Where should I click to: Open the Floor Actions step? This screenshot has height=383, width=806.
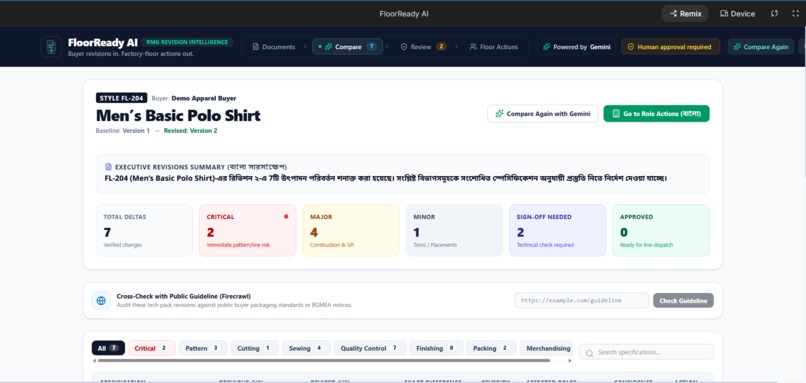tap(494, 47)
